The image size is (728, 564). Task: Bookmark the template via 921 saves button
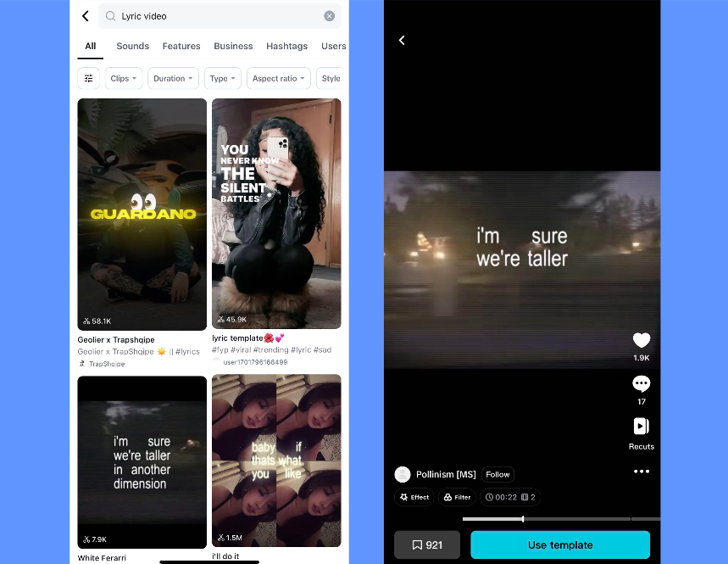pyautogui.click(x=426, y=544)
